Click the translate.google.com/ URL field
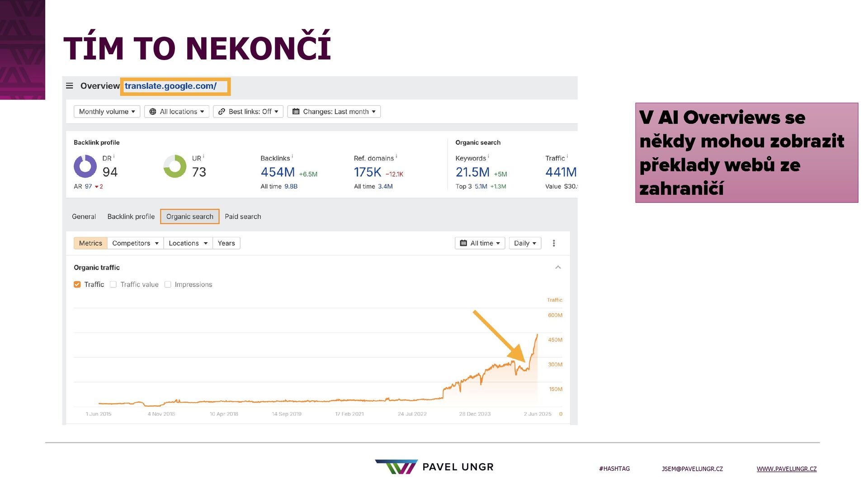The width and height of the screenshot is (868, 488). (x=175, y=86)
